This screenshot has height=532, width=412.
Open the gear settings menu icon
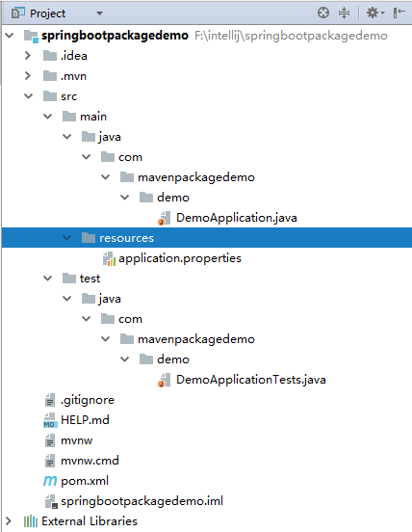pyautogui.click(x=375, y=13)
